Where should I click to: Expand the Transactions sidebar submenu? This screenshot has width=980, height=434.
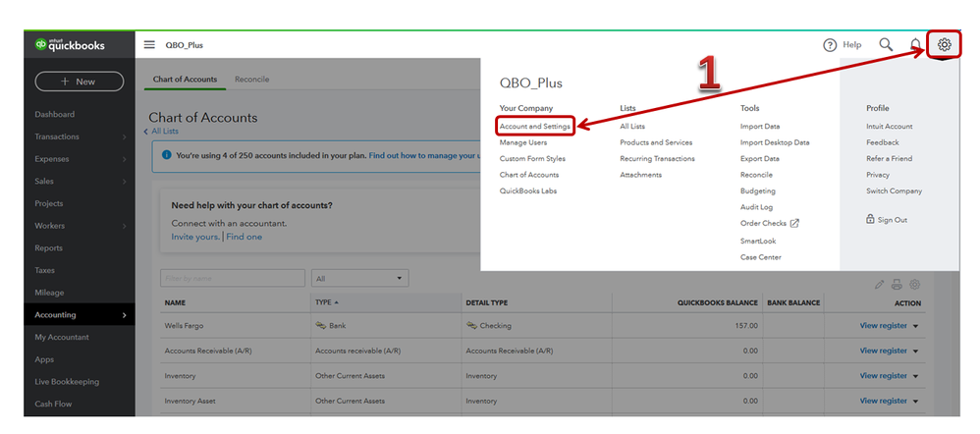[125, 136]
